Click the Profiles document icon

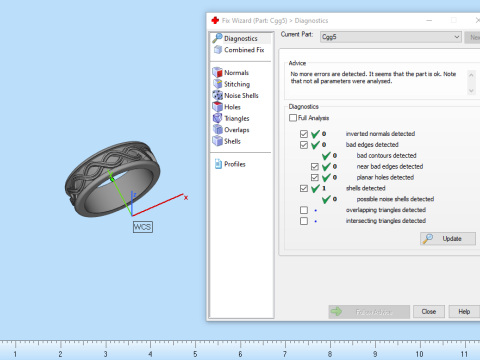click(218, 164)
